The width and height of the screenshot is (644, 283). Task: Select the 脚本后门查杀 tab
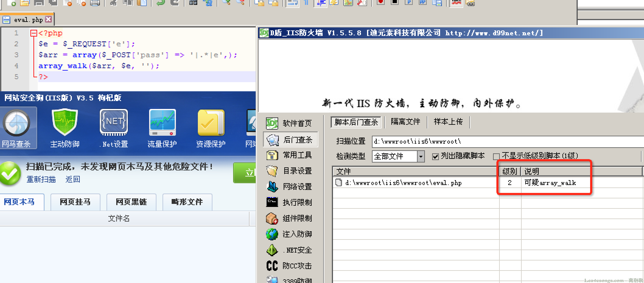(356, 122)
